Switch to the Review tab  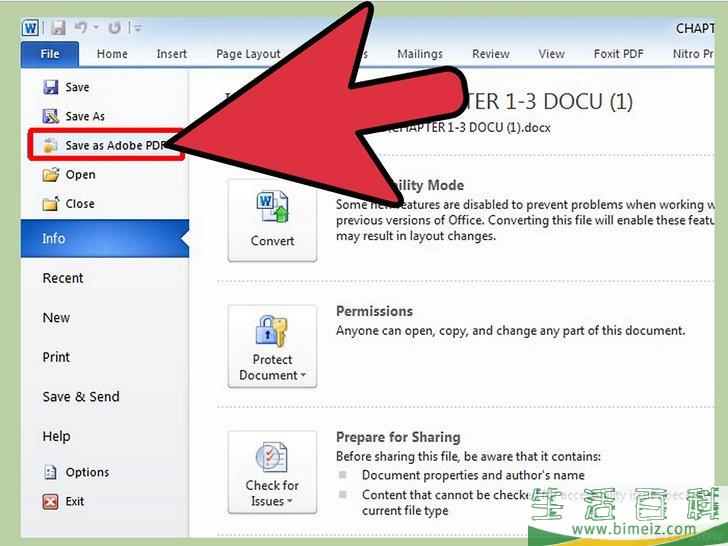click(x=490, y=54)
